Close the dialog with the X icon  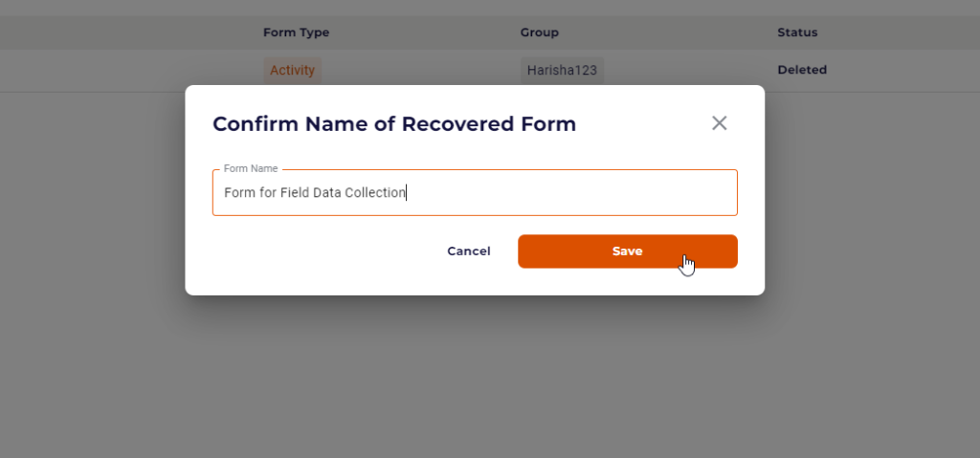720,123
